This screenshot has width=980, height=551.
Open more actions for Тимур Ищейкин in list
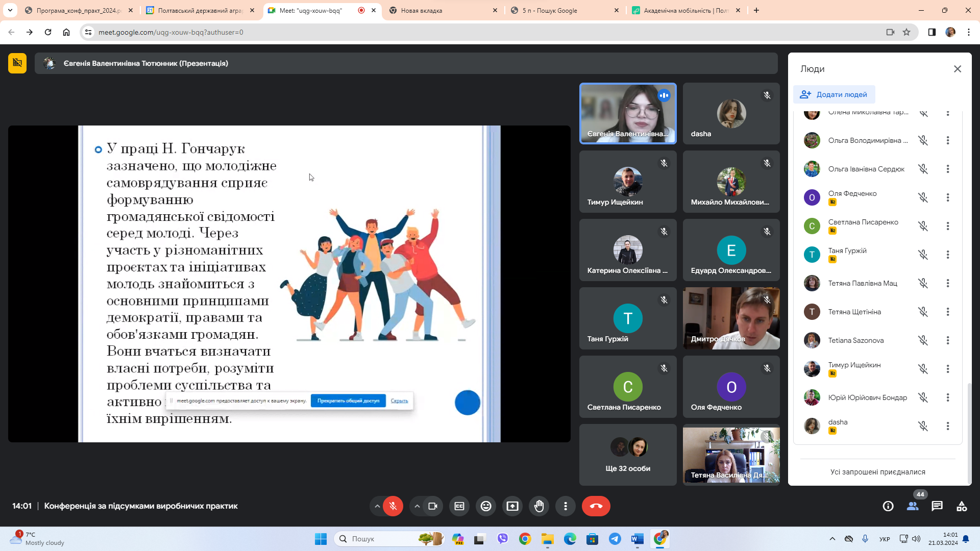pos(948,369)
